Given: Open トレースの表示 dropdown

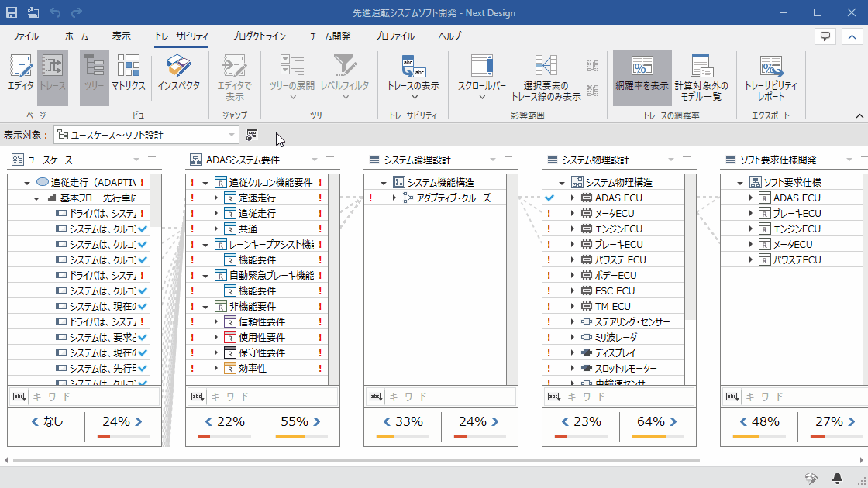Looking at the screenshot, I should point(413,78).
